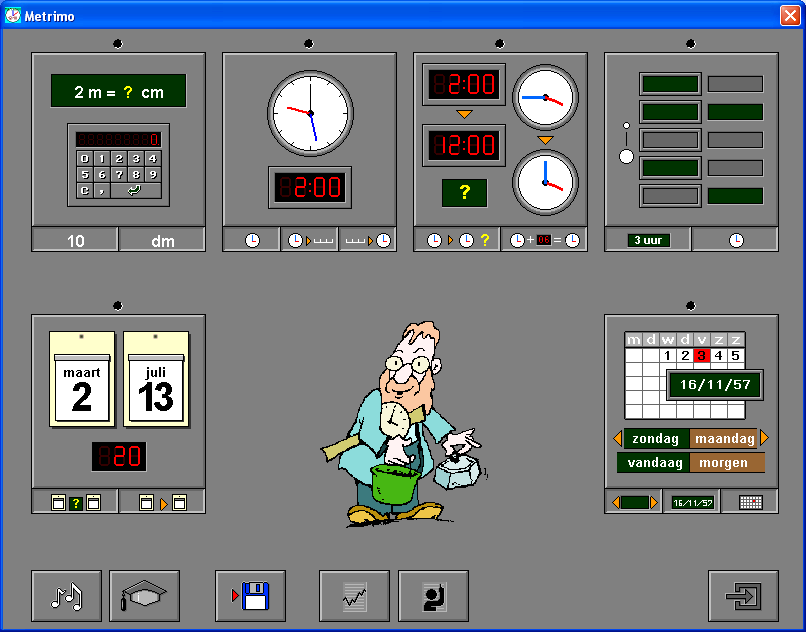Select highlighted red day 3 in the calendar
806x632 pixels.
[702, 355]
